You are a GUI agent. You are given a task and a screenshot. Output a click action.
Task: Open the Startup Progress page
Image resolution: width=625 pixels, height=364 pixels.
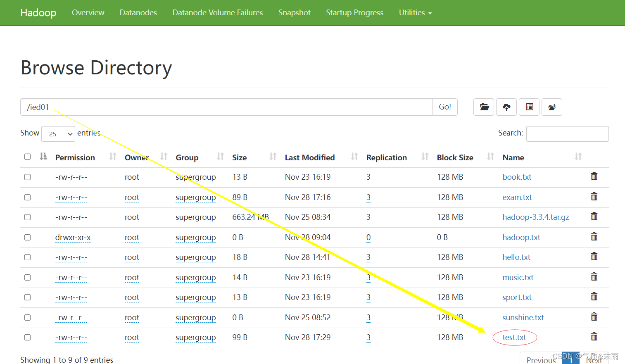click(355, 13)
